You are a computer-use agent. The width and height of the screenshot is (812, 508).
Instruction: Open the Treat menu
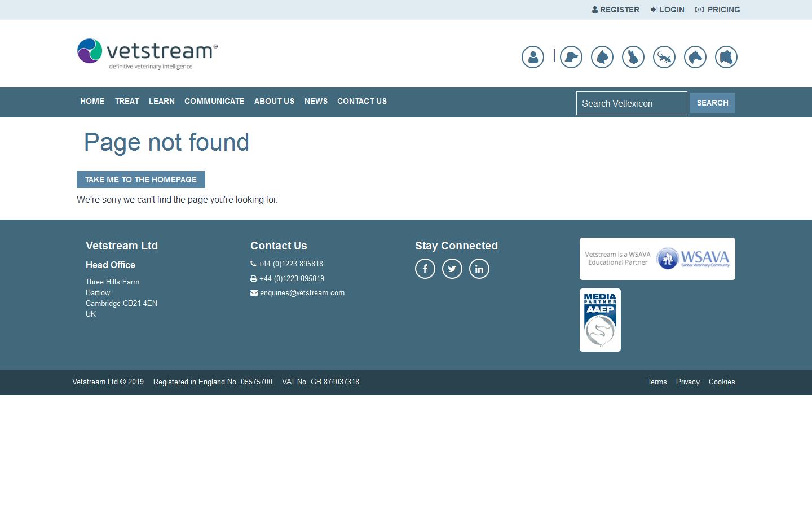tap(127, 102)
